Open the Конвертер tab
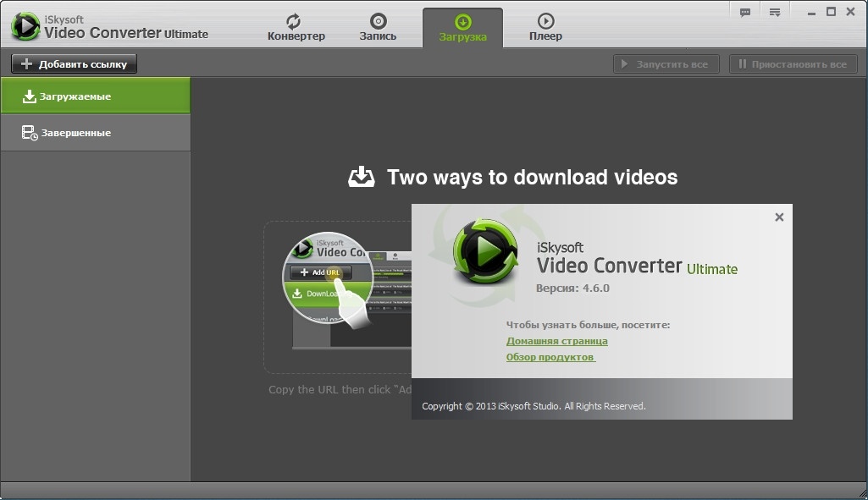The image size is (868, 500). pos(296,27)
